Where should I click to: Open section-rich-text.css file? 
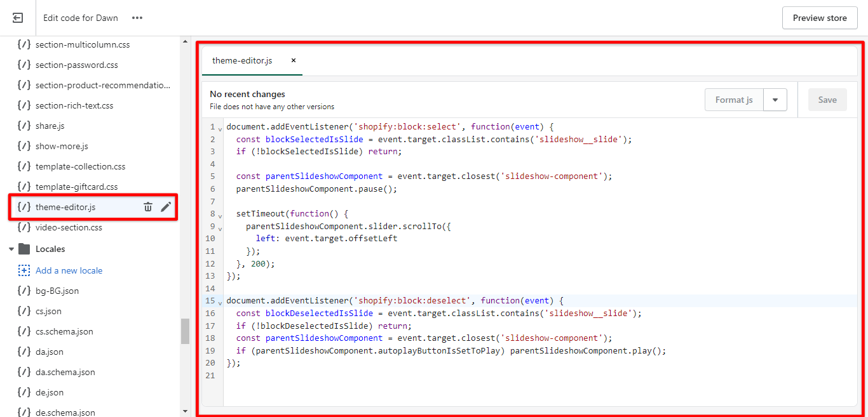[x=74, y=105]
